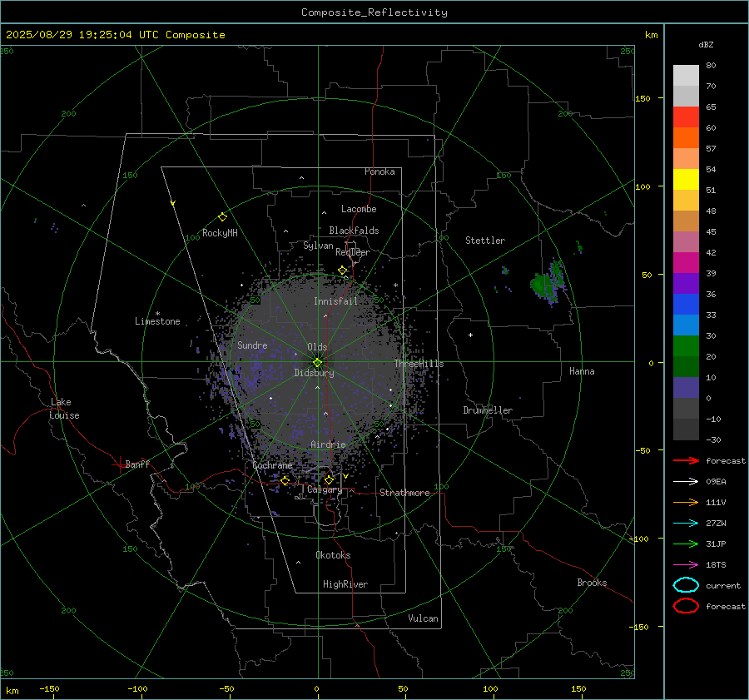
Task: Click the yellow diamond marker near RockyMH
Action: point(222,217)
